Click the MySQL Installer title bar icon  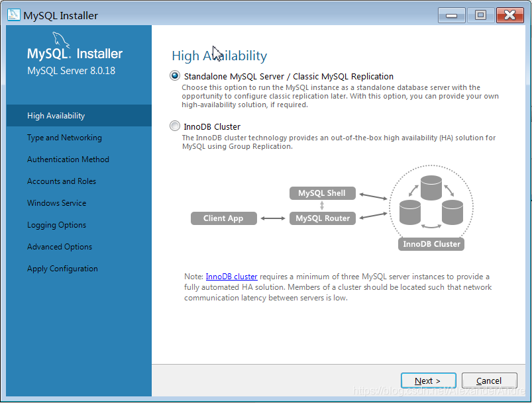pyautogui.click(x=13, y=15)
